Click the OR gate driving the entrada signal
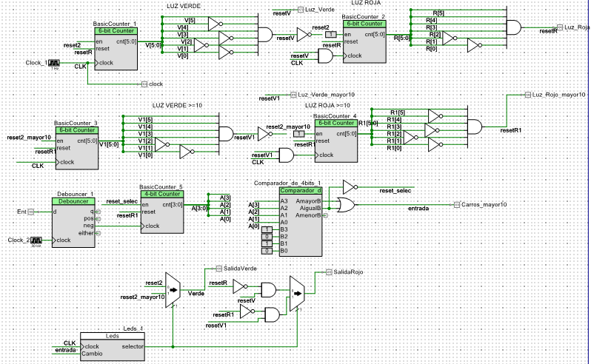 [x=345, y=204]
